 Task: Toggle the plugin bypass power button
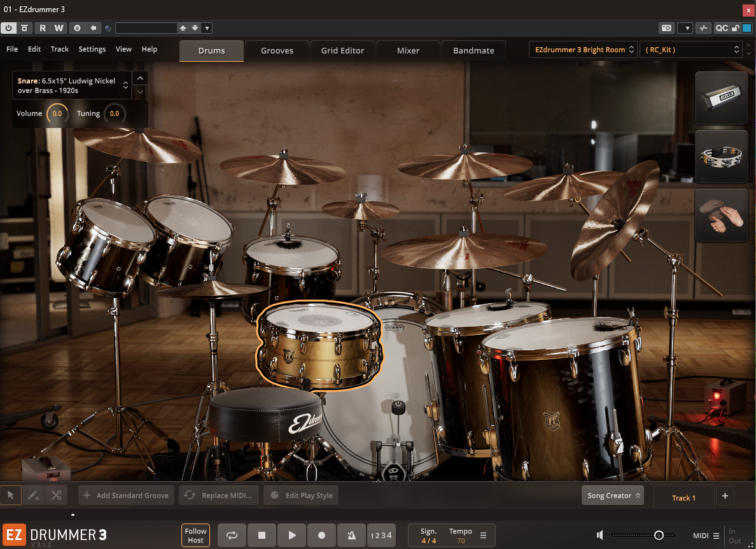(10, 28)
